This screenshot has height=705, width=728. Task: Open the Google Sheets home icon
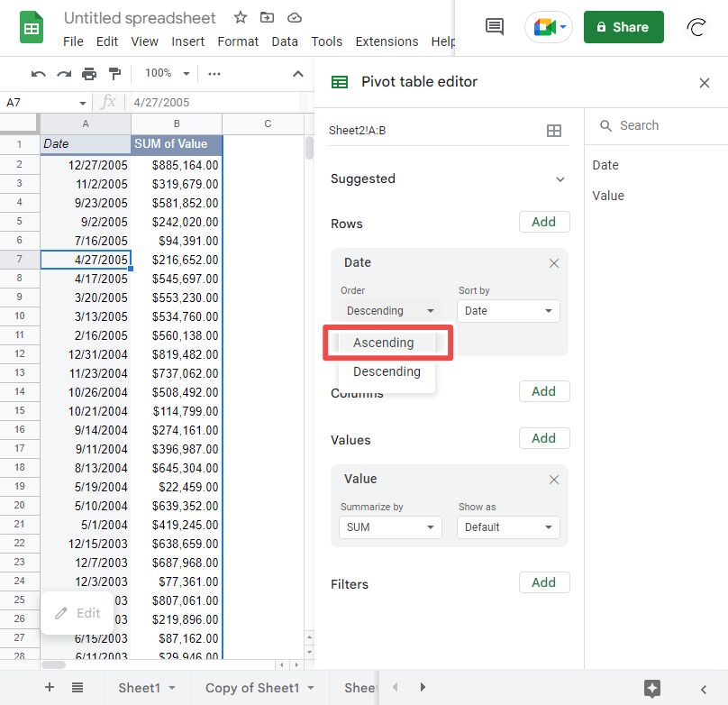32,28
